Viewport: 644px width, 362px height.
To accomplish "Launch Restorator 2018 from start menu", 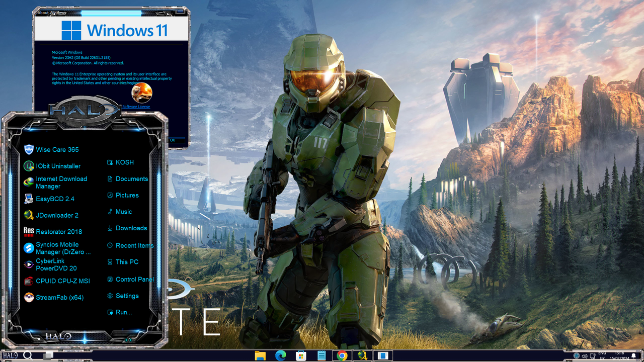I will (x=52, y=232).
